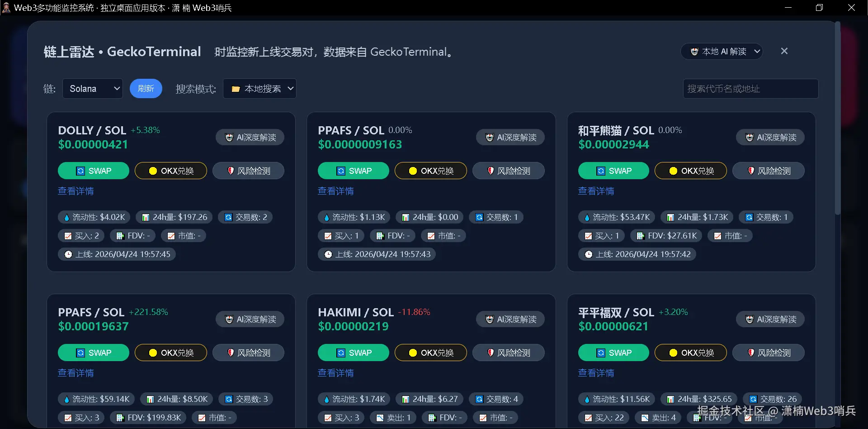This screenshot has width=868, height=429.
Task: Run 风险检测 for HAKIMI / SOL
Action: [509, 353]
